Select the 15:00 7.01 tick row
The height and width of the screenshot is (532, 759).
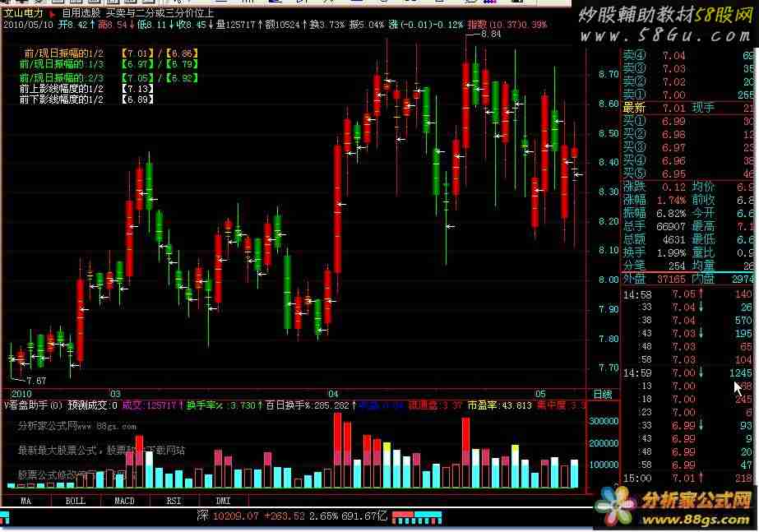click(688, 478)
